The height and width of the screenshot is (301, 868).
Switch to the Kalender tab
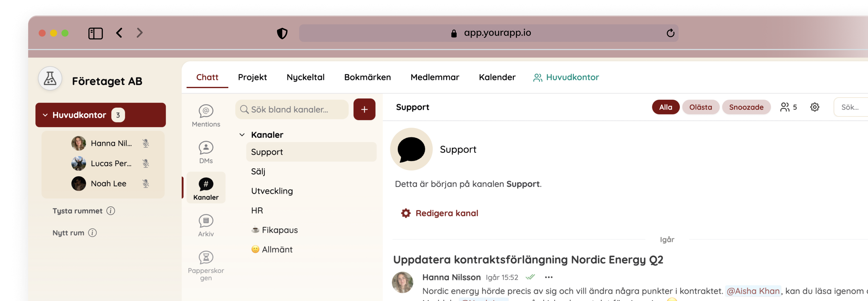(497, 77)
